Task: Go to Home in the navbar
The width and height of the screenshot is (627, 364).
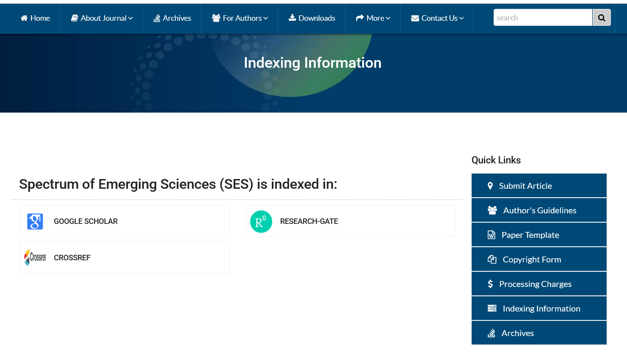Action: (36, 18)
